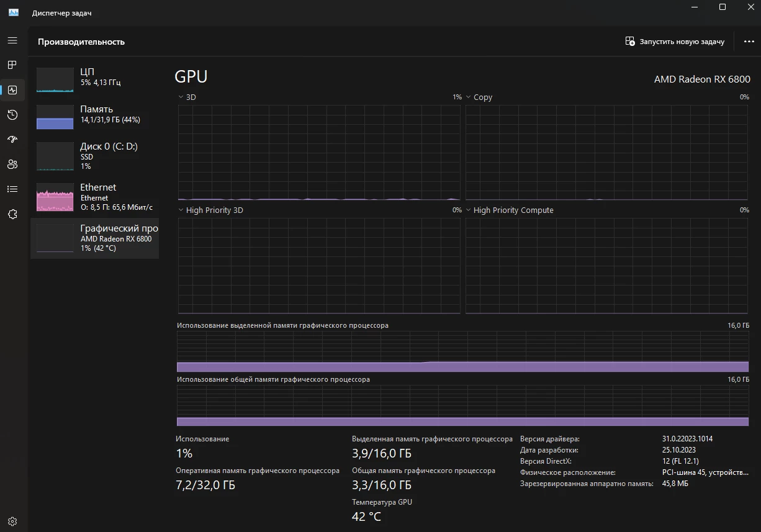Image resolution: width=761 pixels, height=532 pixels.
Task: Open the Services page icon
Action: pyautogui.click(x=12, y=214)
